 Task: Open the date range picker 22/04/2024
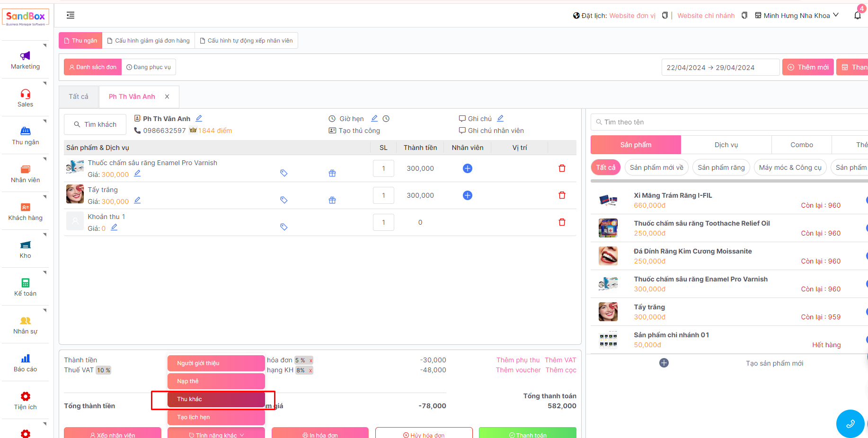pyautogui.click(x=720, y=68)
